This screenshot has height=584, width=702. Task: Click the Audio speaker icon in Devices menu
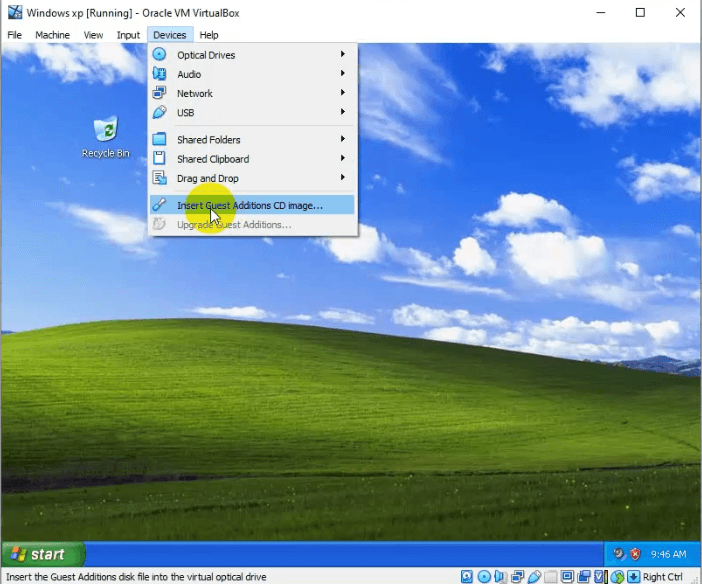click(159, 73)
